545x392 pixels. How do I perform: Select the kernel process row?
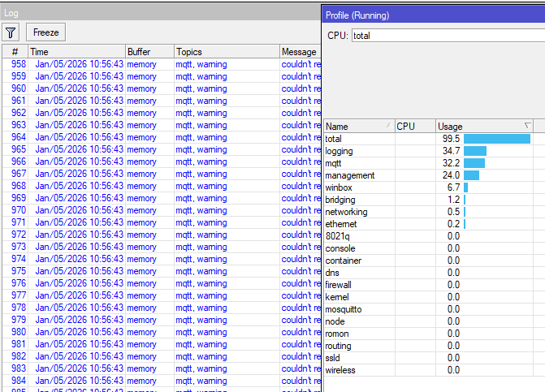(x=435, y=297)
